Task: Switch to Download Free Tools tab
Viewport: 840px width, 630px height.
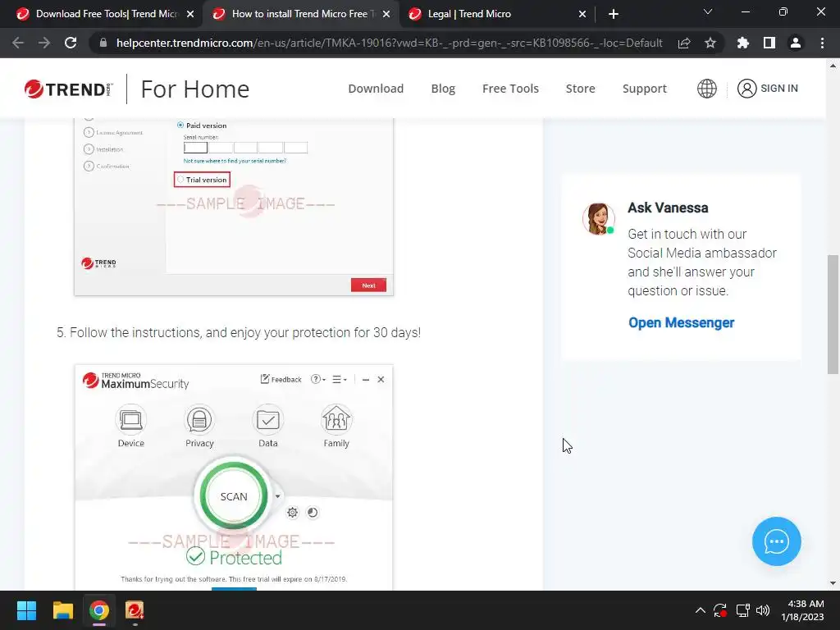Action: 106,14
